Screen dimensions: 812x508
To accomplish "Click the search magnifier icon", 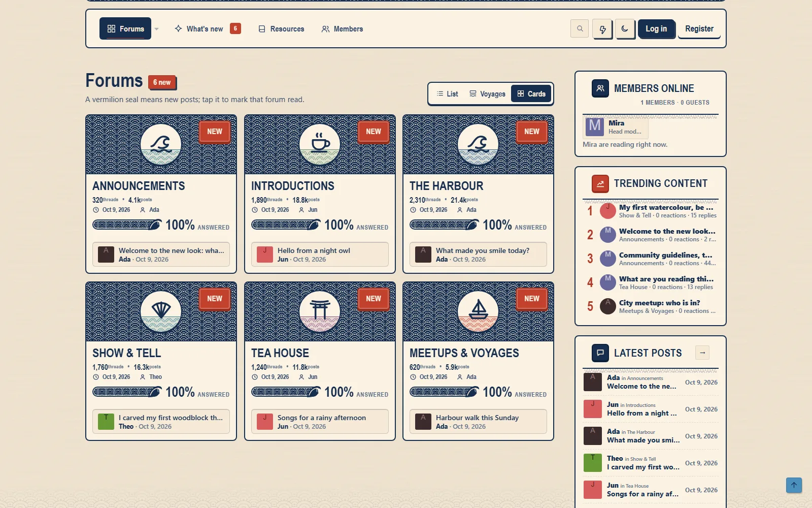I will click(x=580, y=29).
